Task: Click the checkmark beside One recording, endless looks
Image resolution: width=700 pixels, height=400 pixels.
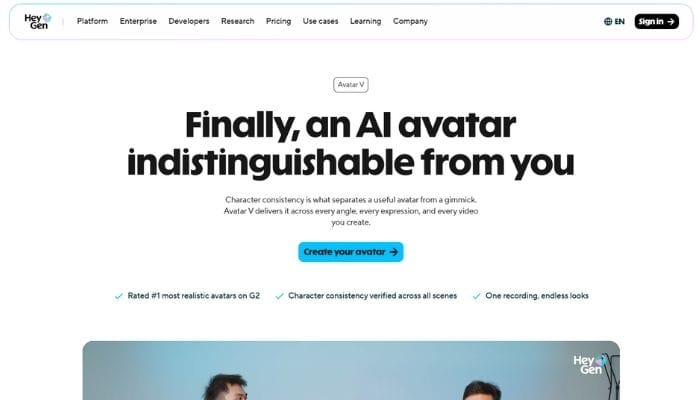Action: tap(477, 296)
